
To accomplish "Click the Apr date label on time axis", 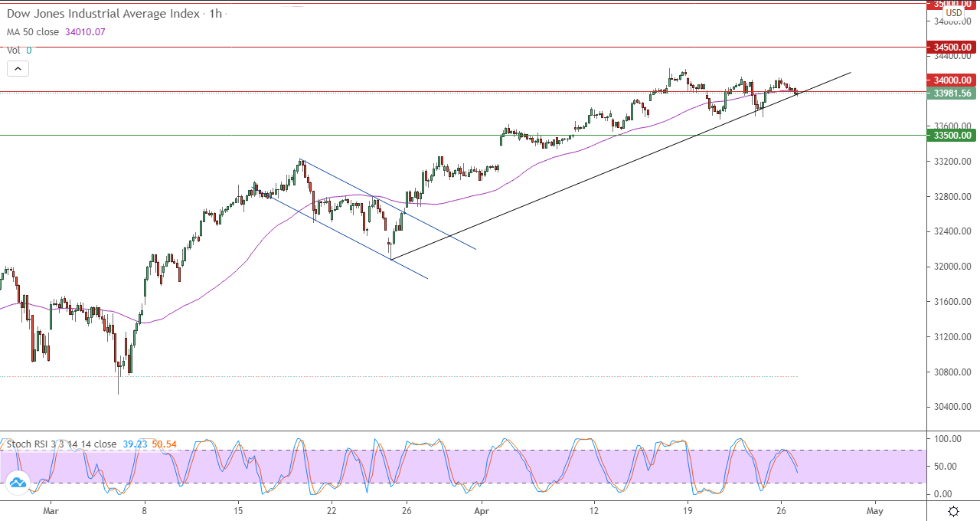I will pos(482,510).
